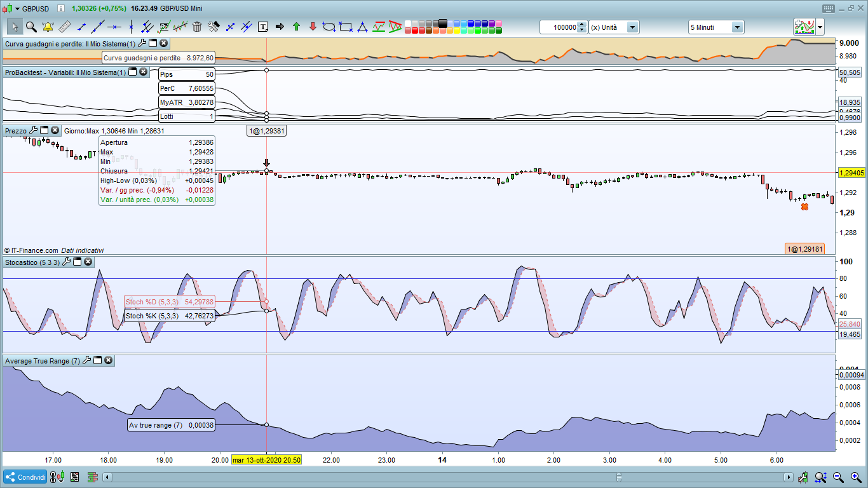Image resolution: width=868 pixels, height=488 pixels.
Task: Insert a green up arrow marker
Action: tap(296, 27)
